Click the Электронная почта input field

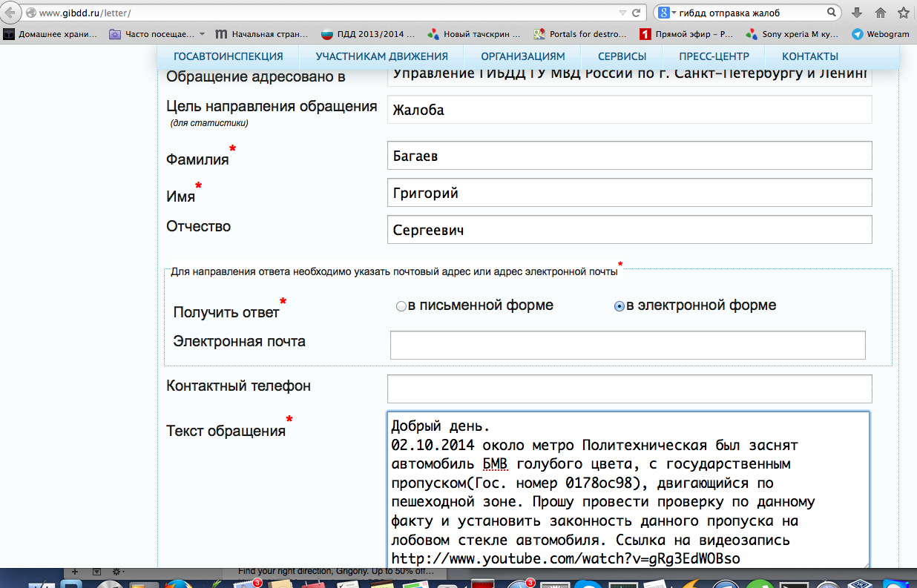coord(628,345)
